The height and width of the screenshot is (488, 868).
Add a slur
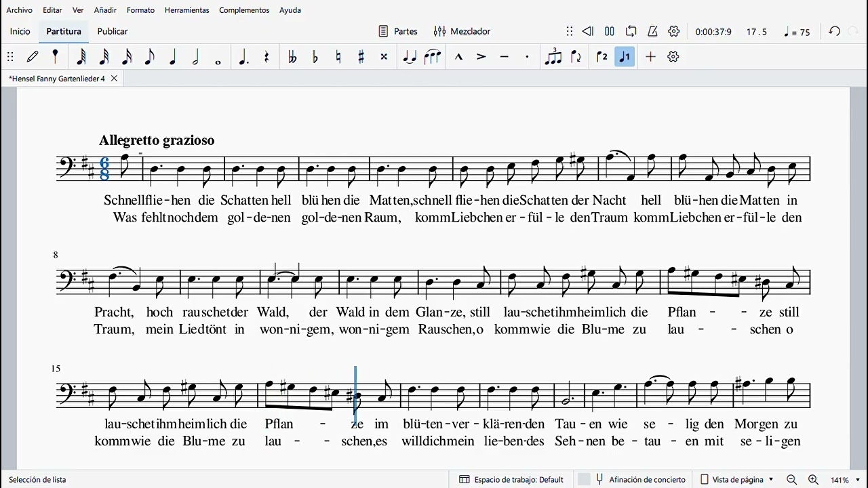433,57
